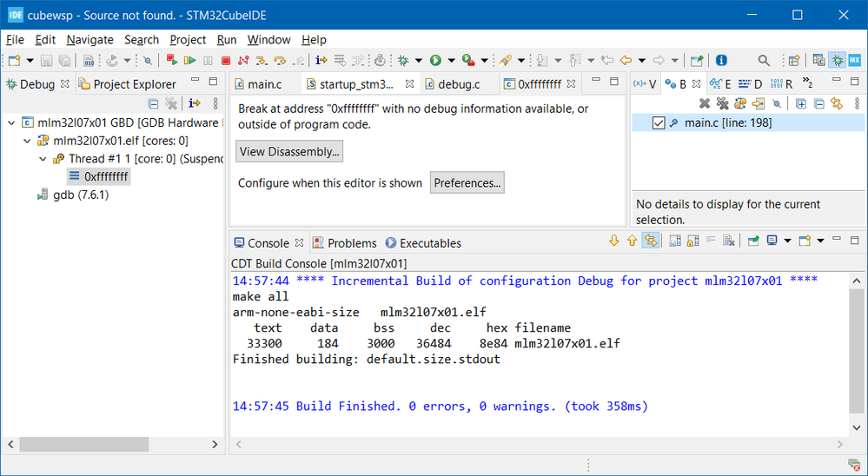Image resolution: width=868 pixels, height=476 pixels.
Task: Click Collapse All in the Debug view
Action: (153, 103)
